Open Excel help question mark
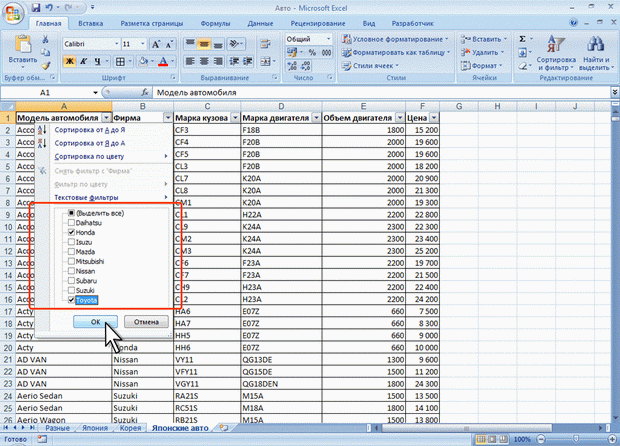Viewport: 620px width, 446px height. click(573, 23)
